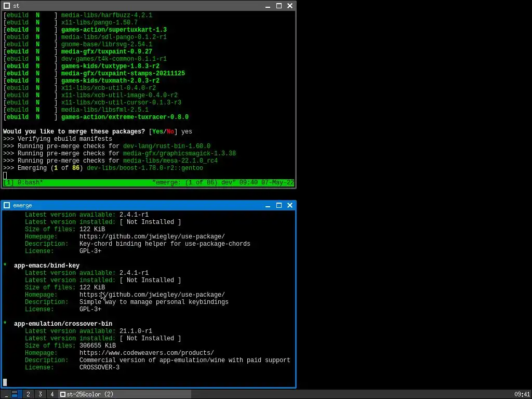
Task: Click the 09:41 taskbar clock
Action: click(522, 394)
